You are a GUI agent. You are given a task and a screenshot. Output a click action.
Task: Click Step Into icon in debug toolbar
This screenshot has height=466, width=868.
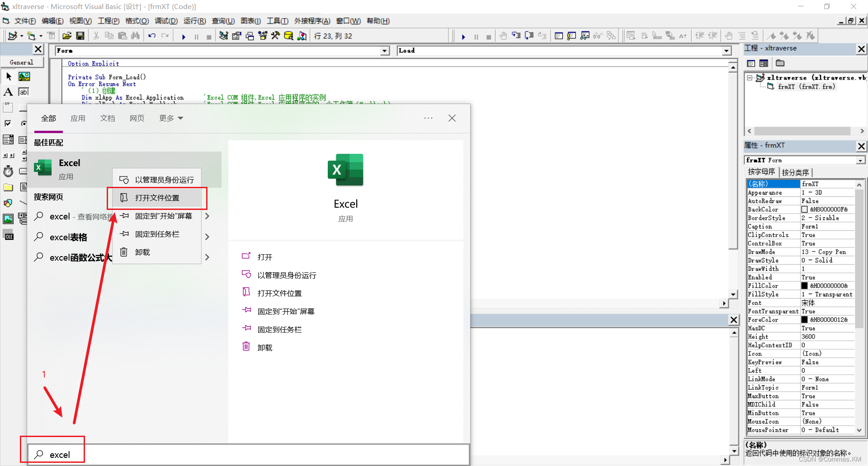pos(516,36)
